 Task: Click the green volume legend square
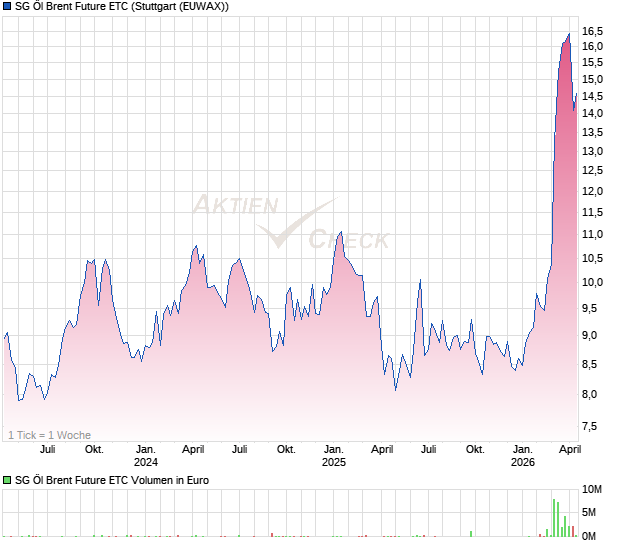click(x=7, y=480)
